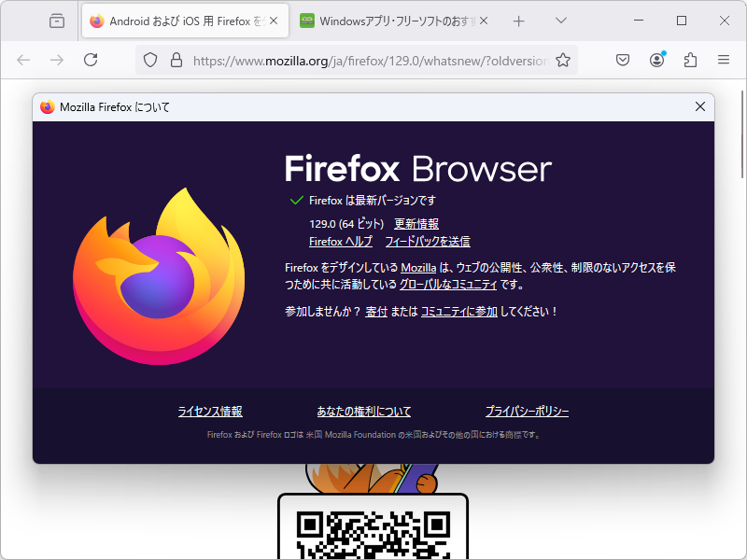Save the page to Pocket
747x560 pixels.
622,59
